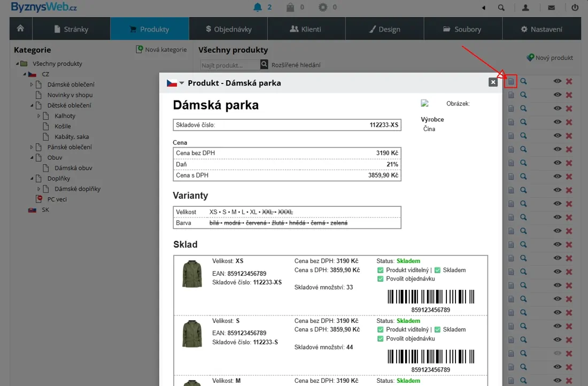Screen dimensions: 588x386
Task: Toggle Povolit objednávku checkbox for size S
Action: pyautogui.click(x=380, y=339)
